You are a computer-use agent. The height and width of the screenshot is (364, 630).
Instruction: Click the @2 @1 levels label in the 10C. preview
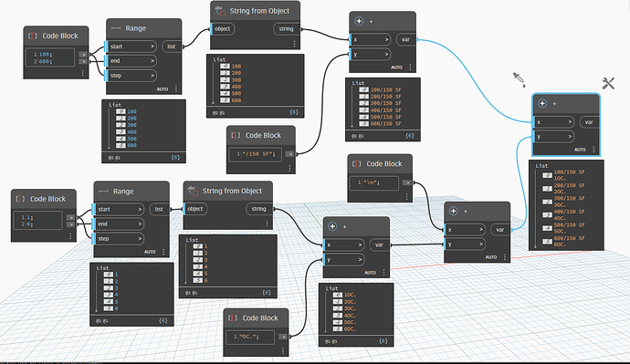331,341
